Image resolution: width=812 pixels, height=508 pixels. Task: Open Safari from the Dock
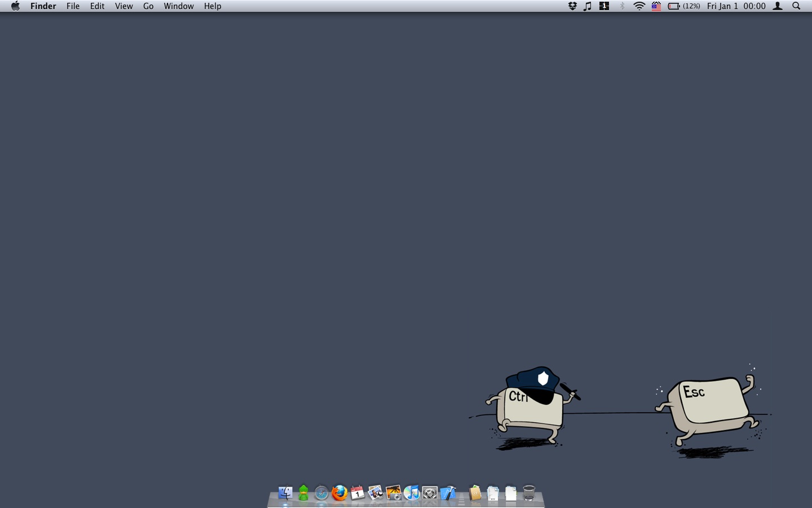(321, 493)
